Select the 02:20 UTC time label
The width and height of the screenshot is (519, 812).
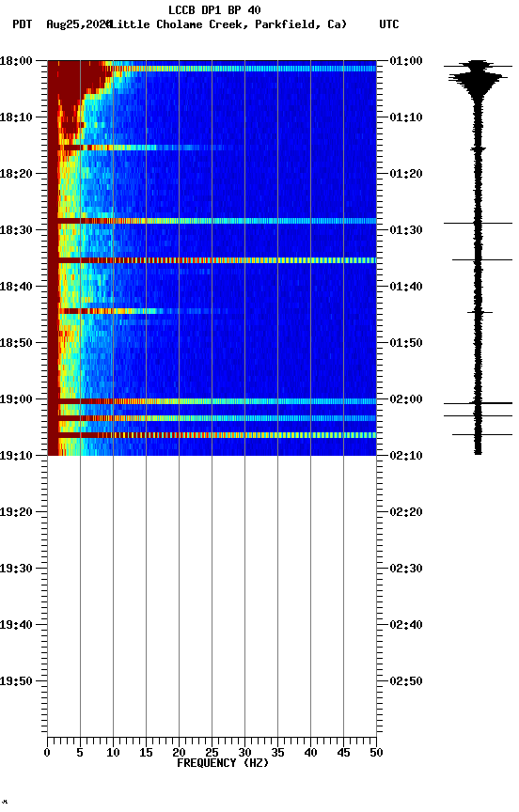click(x=406, y=512)
